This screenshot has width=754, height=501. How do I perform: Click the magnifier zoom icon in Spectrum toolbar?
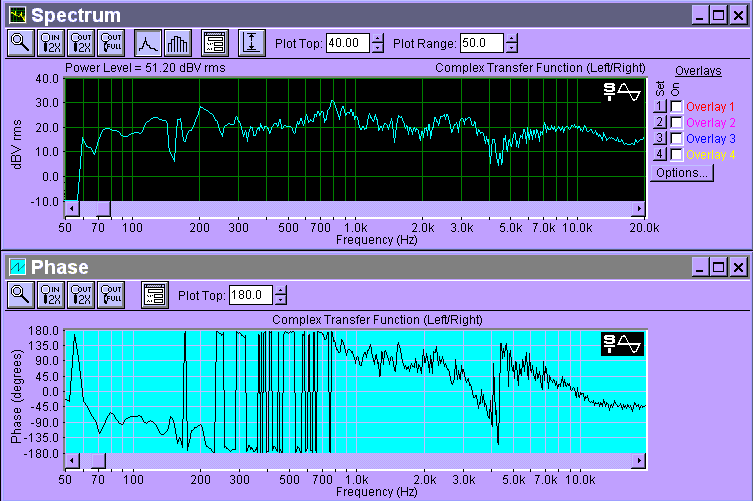[x=20, y=42]
